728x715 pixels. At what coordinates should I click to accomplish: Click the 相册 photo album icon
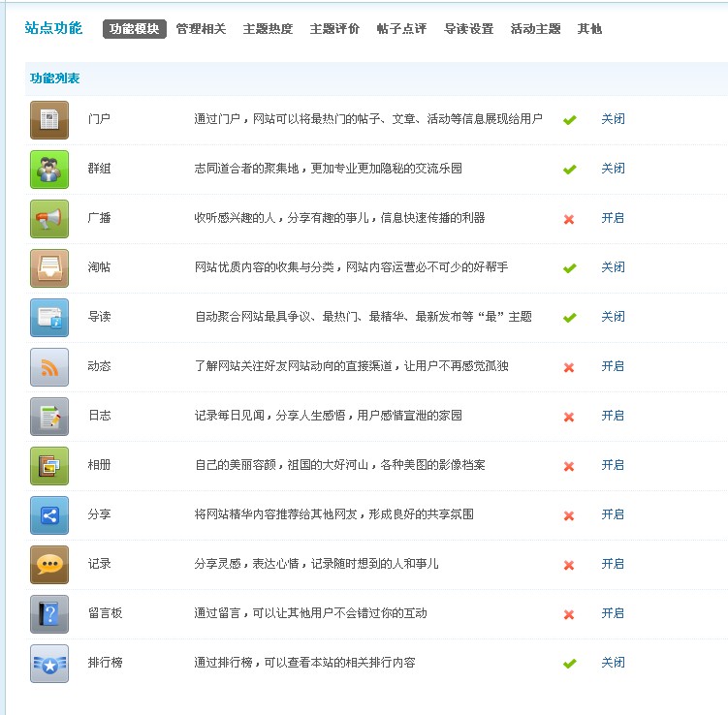tap(49, 466)
